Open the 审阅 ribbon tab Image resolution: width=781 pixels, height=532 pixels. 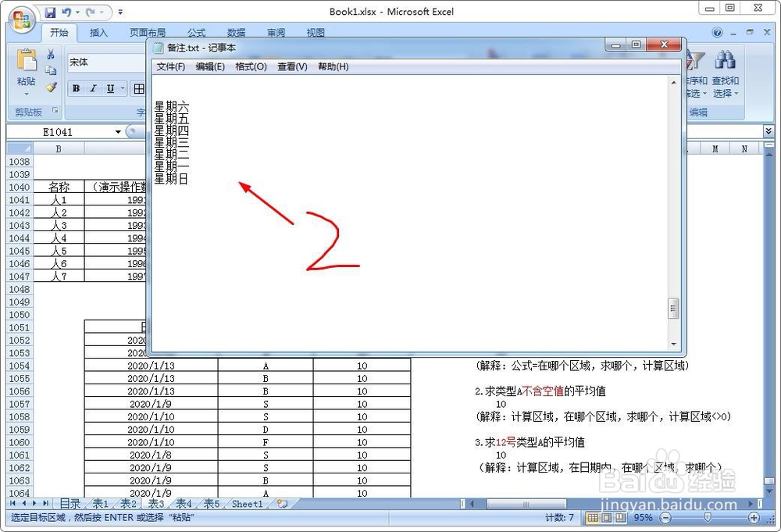pos(276,33)
